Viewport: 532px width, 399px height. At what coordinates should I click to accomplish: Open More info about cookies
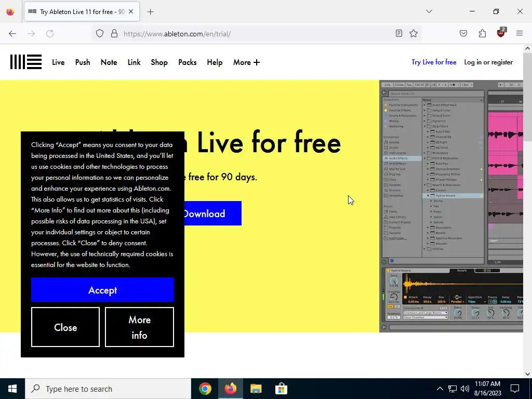point(139,327)
